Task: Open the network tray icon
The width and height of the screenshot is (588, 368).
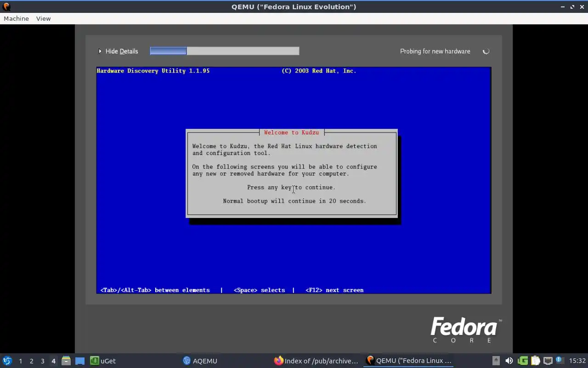Action: 548,361
